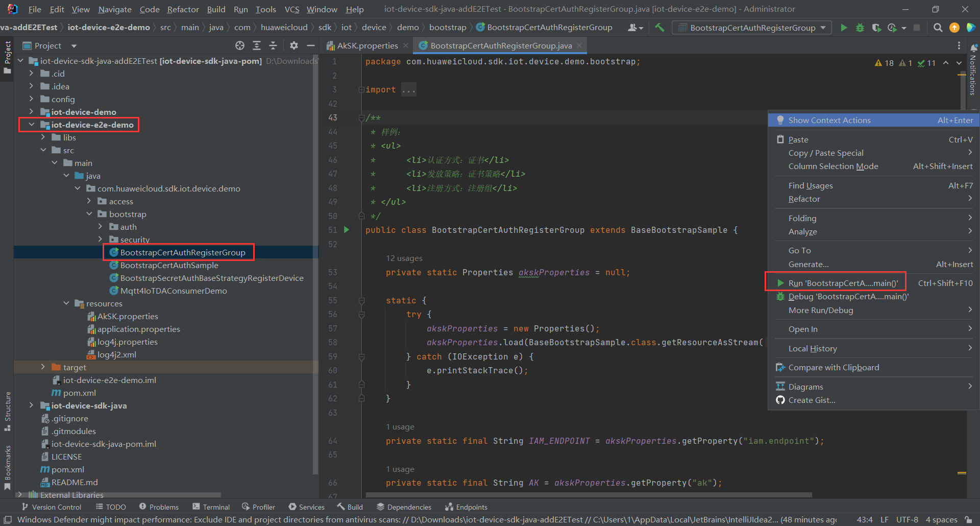The image size is (980, 526).
Task: Open the run configuration dropdown
Action: pos(752,28)
